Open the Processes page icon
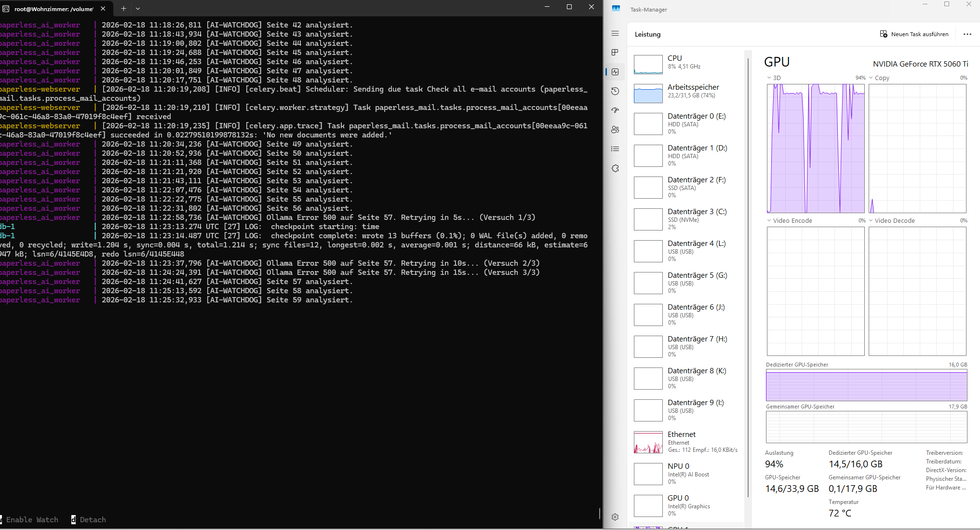The image size is (980, 530). point(615,53)
